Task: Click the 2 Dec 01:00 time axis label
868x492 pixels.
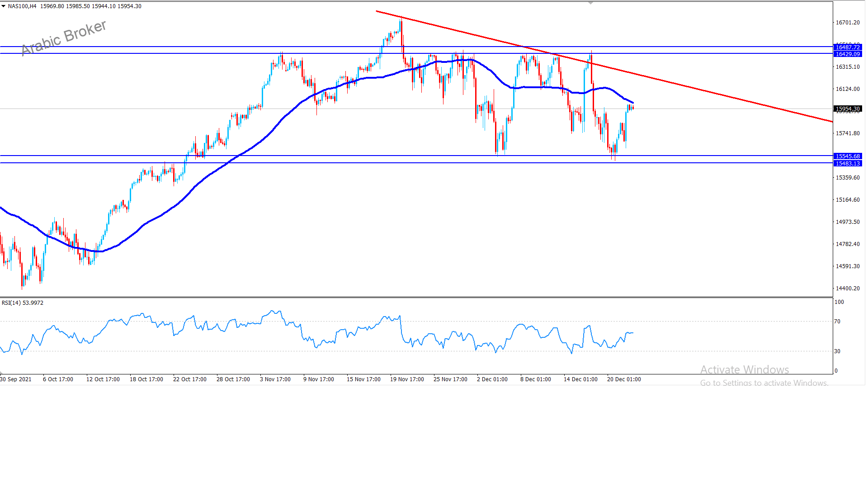Action: pyautogui.click(x=492, y=379)
